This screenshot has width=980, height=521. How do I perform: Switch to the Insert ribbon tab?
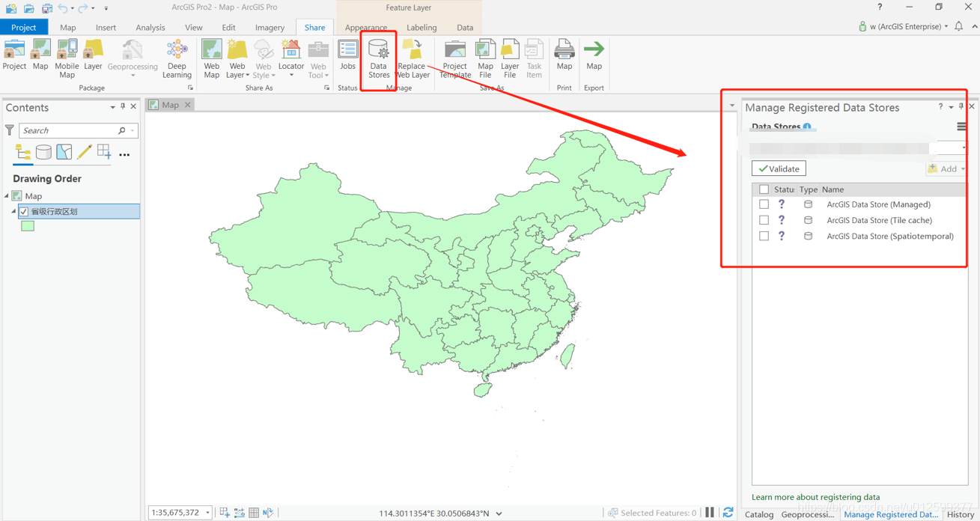pos(106,27)
